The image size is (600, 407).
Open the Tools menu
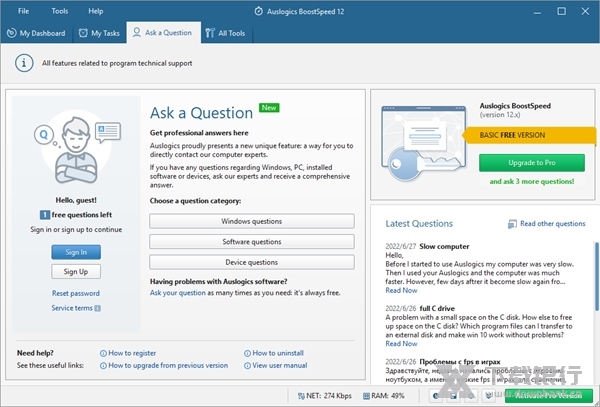pos(60,11)
